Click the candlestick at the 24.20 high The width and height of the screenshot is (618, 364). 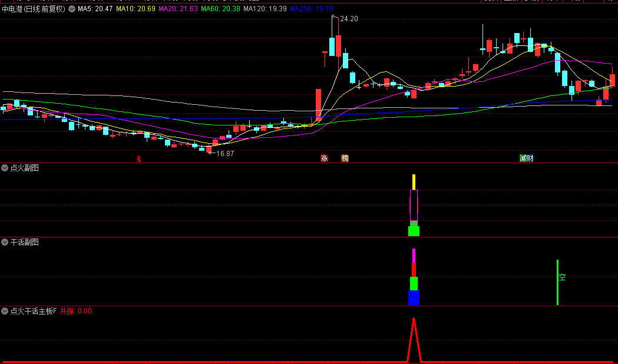tap(332, 47)
